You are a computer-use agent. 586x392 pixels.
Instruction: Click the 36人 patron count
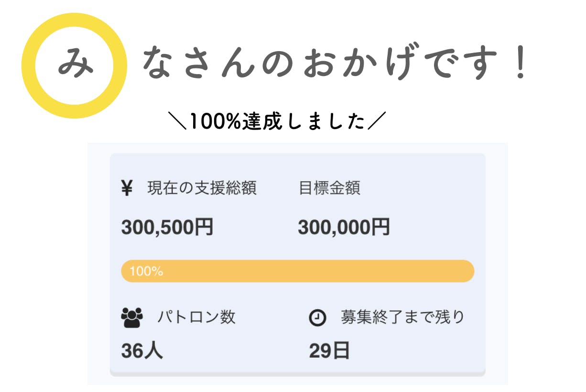[x=142, y=351]
